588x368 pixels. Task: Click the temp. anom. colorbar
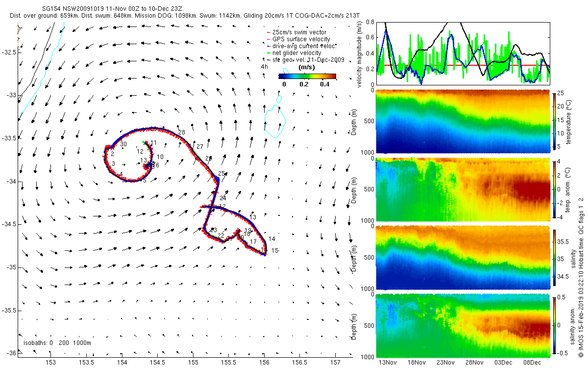tap(555, 188)
